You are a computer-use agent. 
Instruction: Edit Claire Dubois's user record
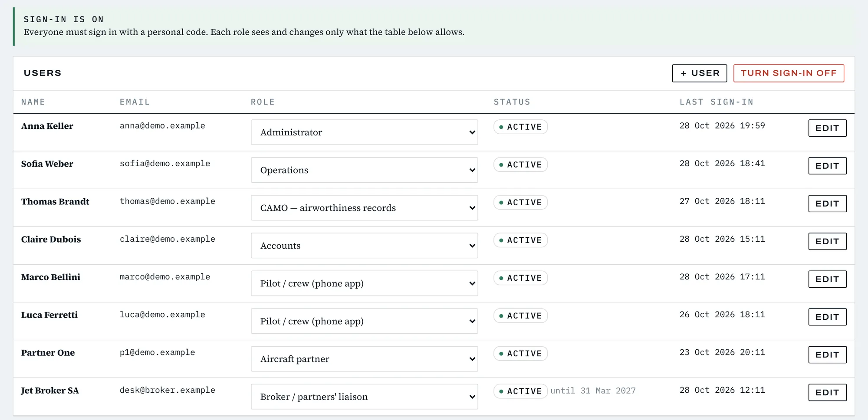click(827, 241)
